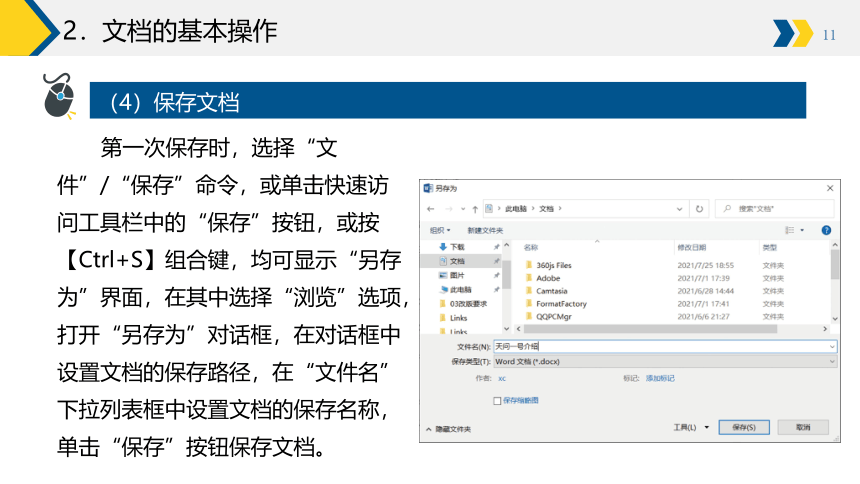Select 03改版要求 folder in navigation pane
The image size is (860, 484).
[468, 304]
